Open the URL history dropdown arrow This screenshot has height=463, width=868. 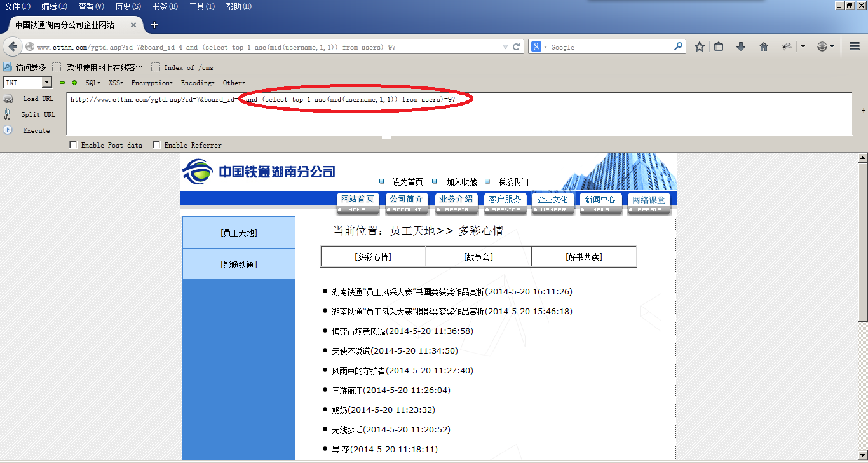click(505, 46)
